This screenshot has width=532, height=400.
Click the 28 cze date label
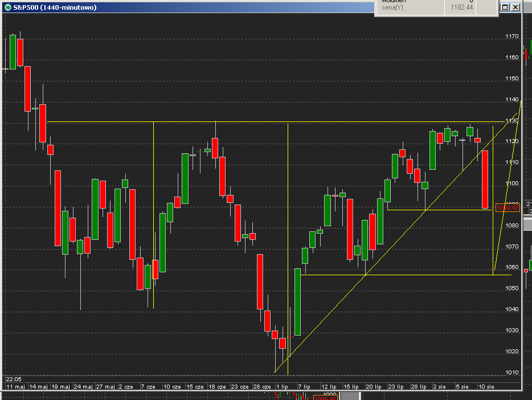click(262, 386)
